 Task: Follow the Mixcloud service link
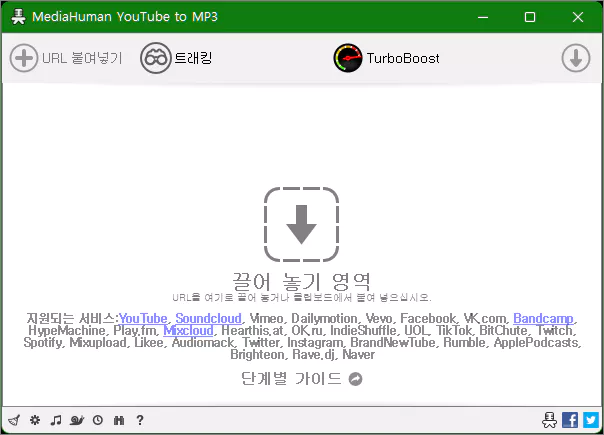(x=188, y=331)
